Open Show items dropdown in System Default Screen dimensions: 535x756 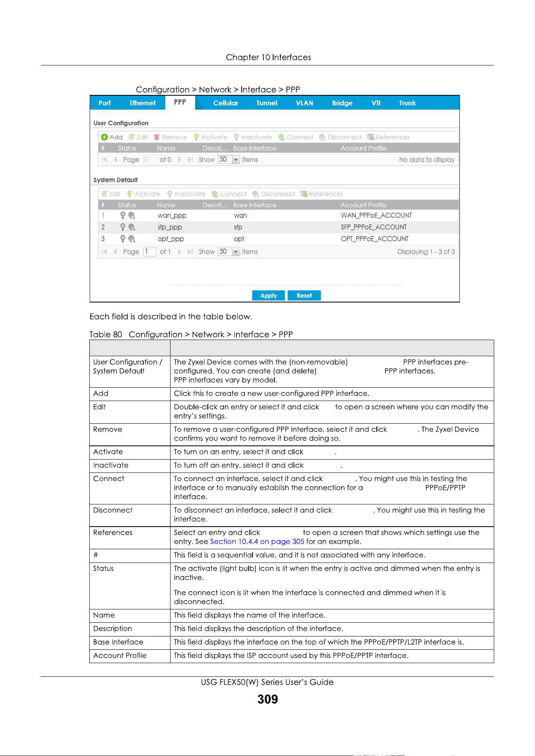(x=236, y=252)
